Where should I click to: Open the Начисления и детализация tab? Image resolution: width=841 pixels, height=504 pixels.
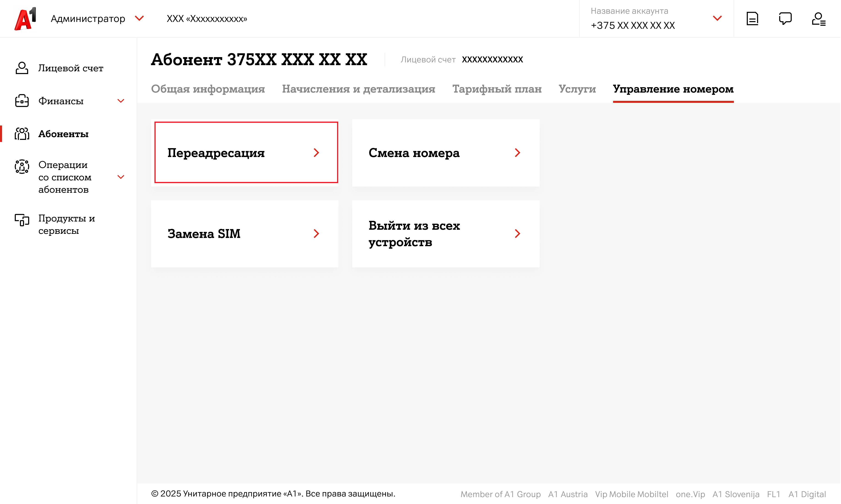(358, 89)
